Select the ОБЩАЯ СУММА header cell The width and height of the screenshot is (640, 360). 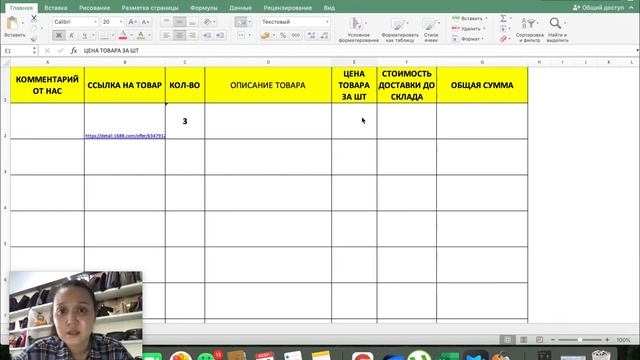(482, 85)
